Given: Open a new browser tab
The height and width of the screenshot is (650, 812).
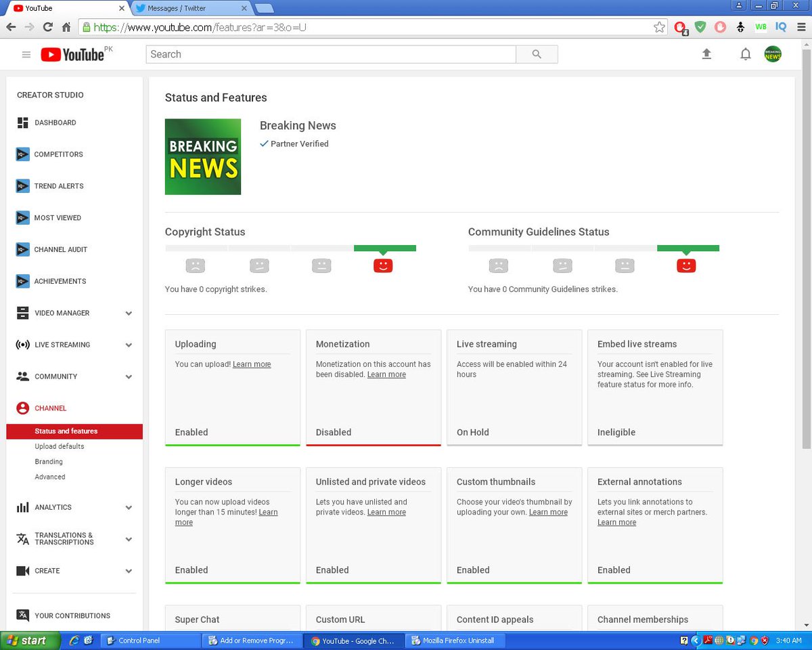Looking at the screenshot, I should tap(265, 8).
